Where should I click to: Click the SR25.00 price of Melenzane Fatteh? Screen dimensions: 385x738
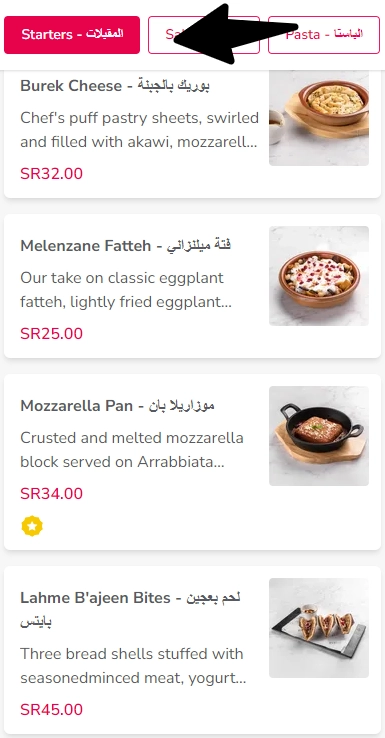pos(51,334)
